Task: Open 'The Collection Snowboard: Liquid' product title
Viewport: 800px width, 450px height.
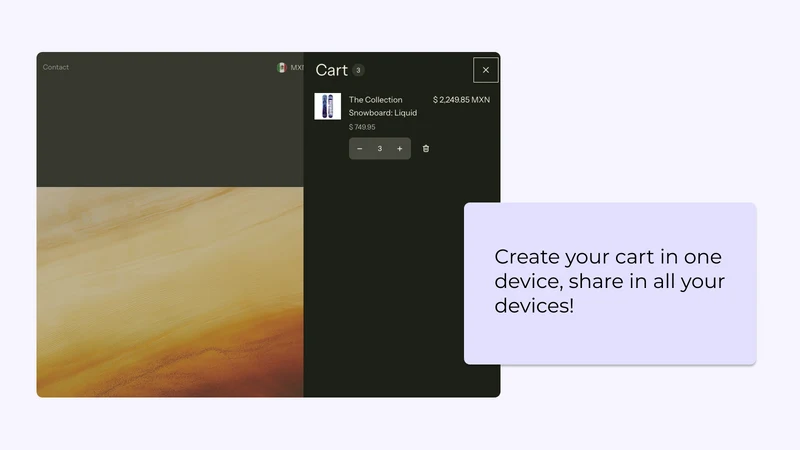Action: click(x=383, y=106)
